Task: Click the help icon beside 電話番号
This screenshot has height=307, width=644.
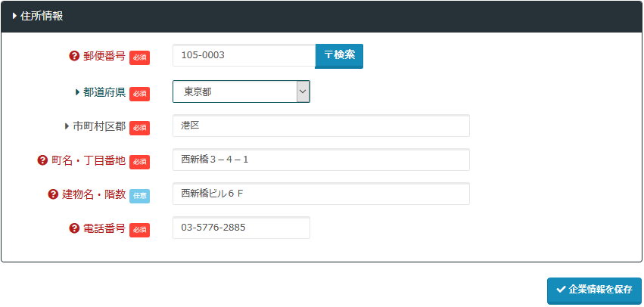Action: [x=74, y=228]
